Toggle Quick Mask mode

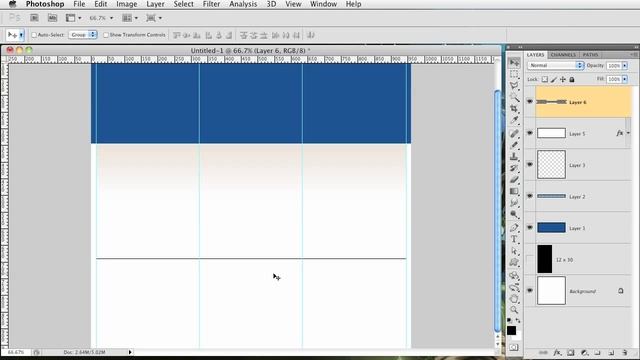click(513, 347)
